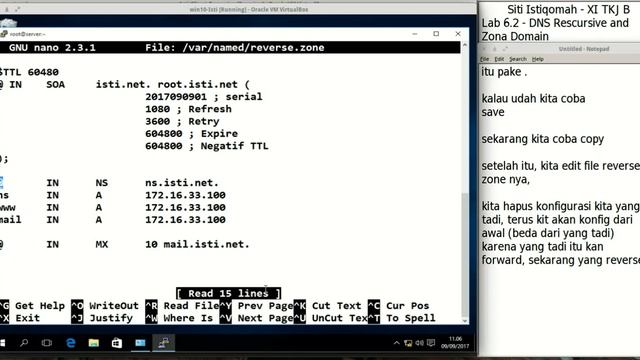Minimize the root@server PuTTY window

[415, 34]
